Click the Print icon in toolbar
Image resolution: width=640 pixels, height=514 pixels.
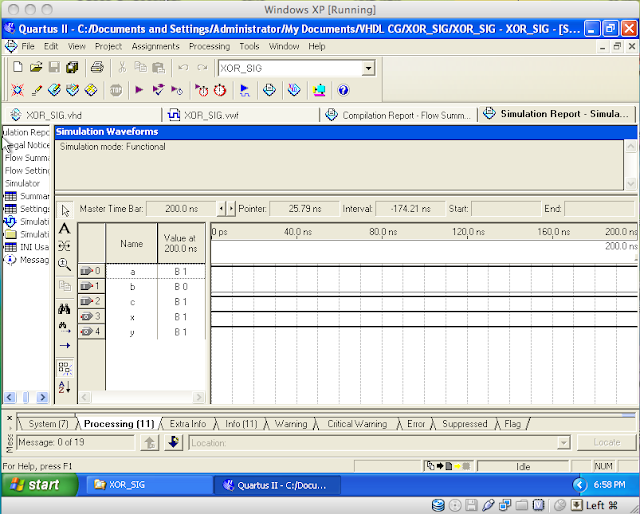97,67
